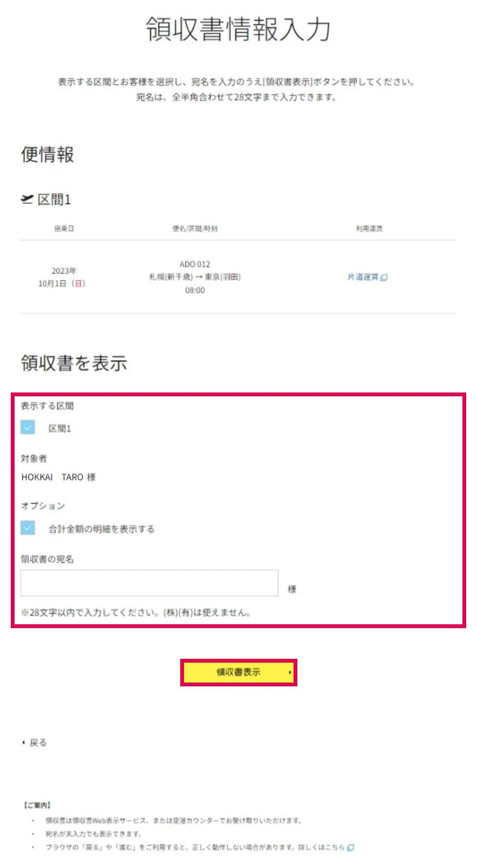This screenshot has height=868, width=477.
Task: Click the ADO 012 flight number text
Action: pyautogui.click(x=195, y=264)
